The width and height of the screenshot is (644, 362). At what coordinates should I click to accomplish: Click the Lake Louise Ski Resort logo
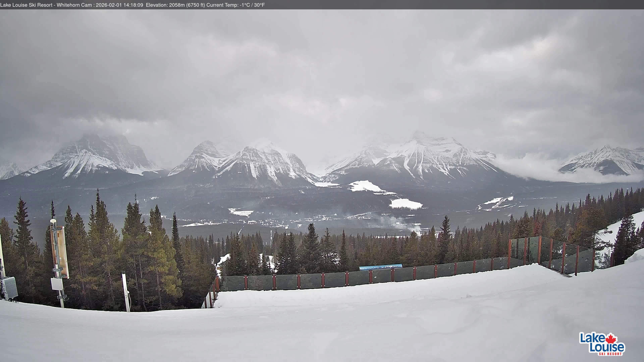point(602,344)
